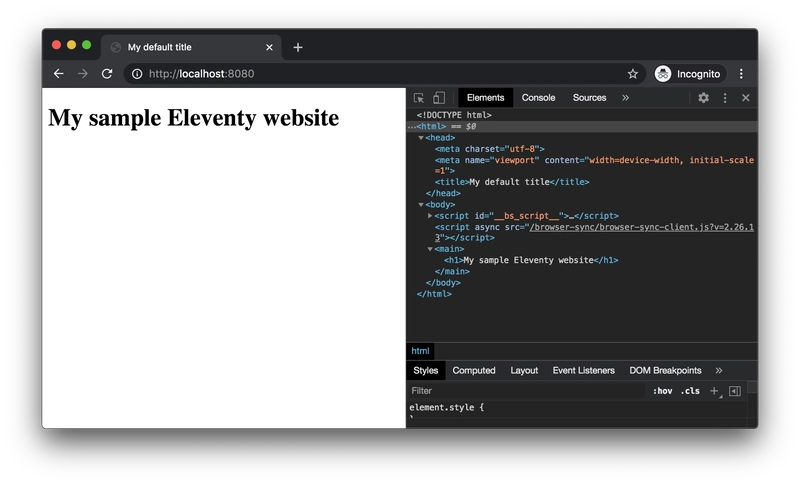Open a new tab with plus button
800x484 pixels.
[x=298, y=47]
